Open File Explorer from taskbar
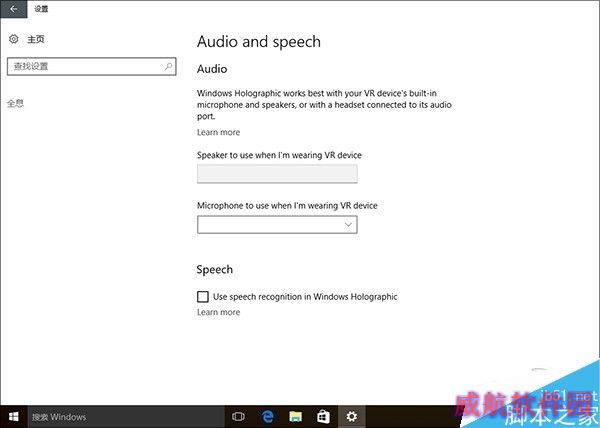This screenshot has width=600, height=428. (x=295, y=417)
